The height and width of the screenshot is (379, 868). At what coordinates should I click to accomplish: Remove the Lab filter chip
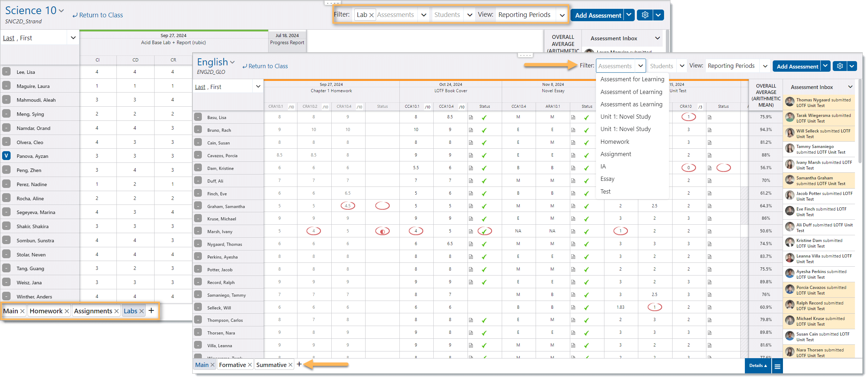pyautogui.click(x=371, y=15)
